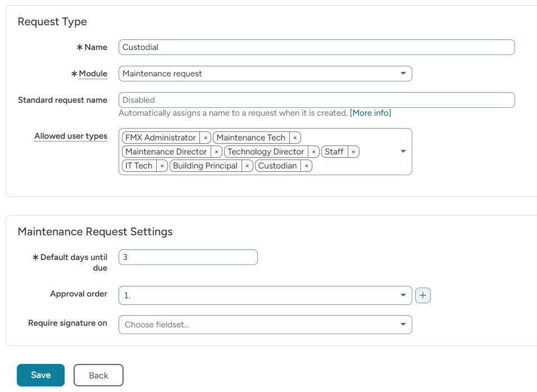This screenshot has height=392, width=537.
Task: Remove Building Principal from allowed users
Action: 247,166
